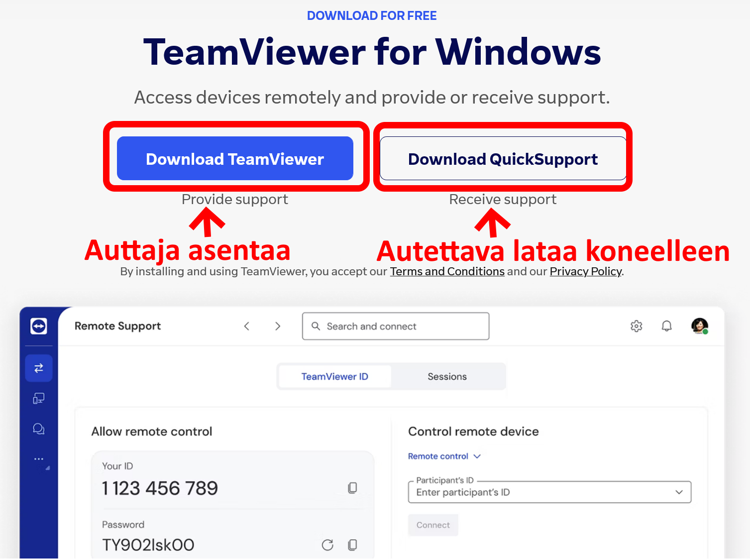Switch to the Sessions tab

447,377
